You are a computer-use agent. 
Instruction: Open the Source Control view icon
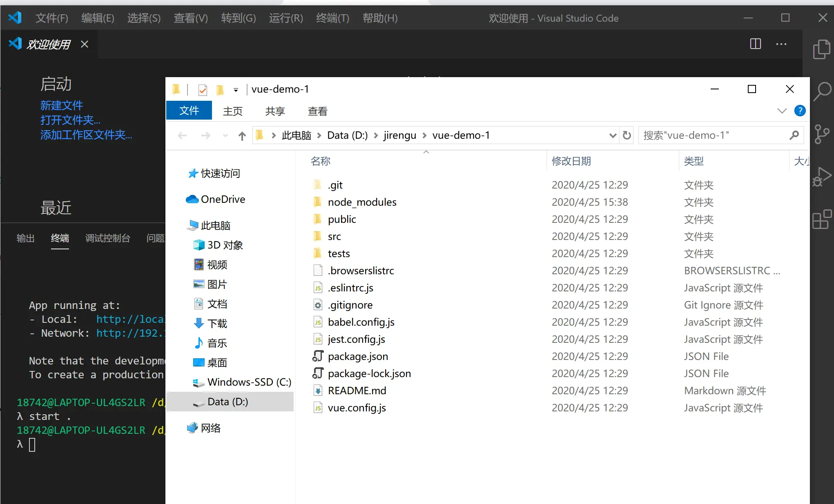click(x=821, y=134)
